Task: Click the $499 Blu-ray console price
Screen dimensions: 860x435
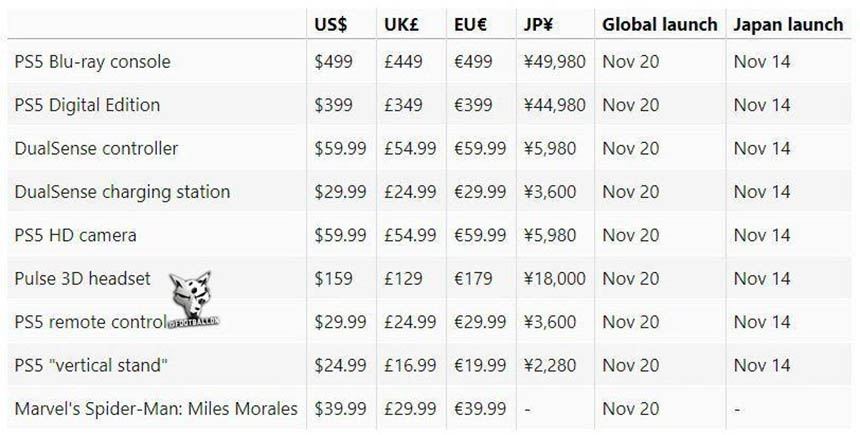Action: pyautogui.click(x=332, y=62)
